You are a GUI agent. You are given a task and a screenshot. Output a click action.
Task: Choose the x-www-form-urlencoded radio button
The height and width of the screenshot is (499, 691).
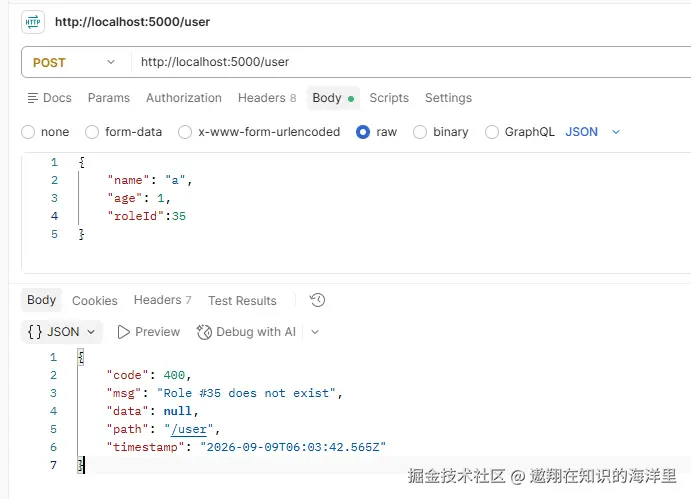(185, 132)
